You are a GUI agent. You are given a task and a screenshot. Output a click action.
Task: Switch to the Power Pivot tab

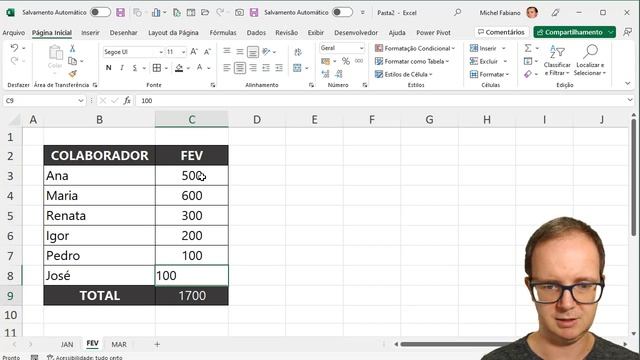[x=433, y=33]
